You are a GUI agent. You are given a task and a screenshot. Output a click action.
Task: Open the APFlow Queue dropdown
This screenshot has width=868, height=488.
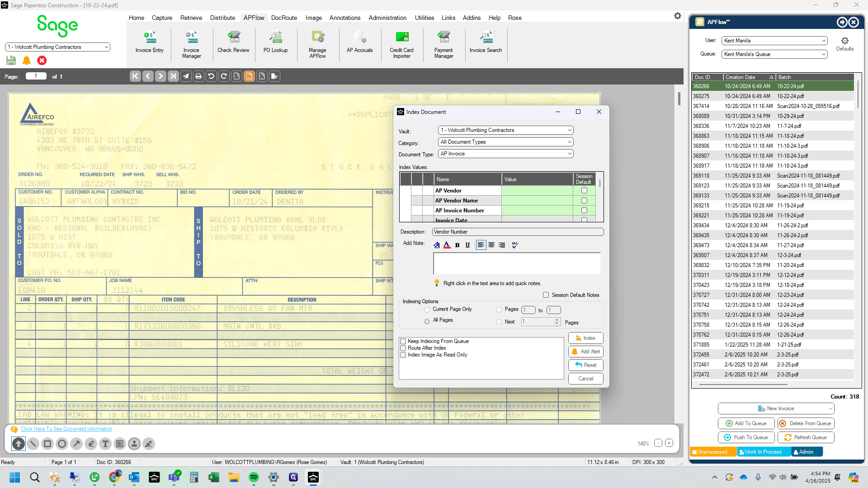(x=774, y=54)
